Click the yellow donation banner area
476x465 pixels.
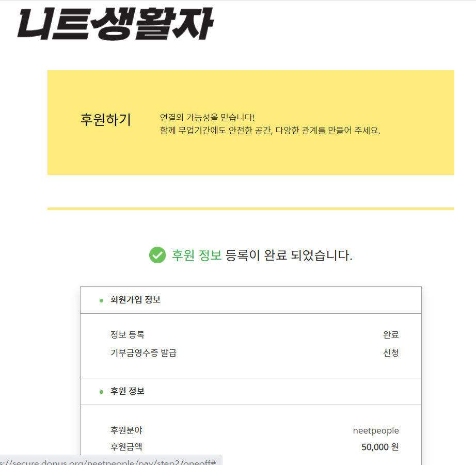[x=250, y=122]
